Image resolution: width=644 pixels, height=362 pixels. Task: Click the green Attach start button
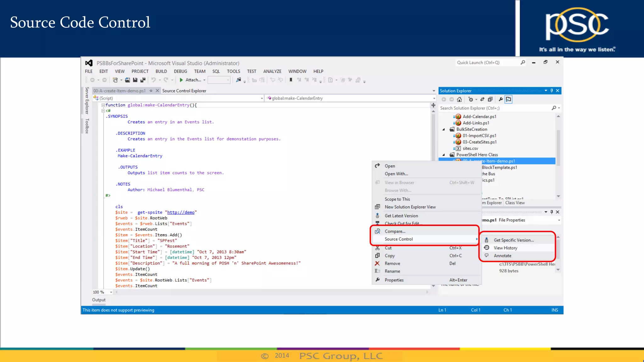pos(181,80)
